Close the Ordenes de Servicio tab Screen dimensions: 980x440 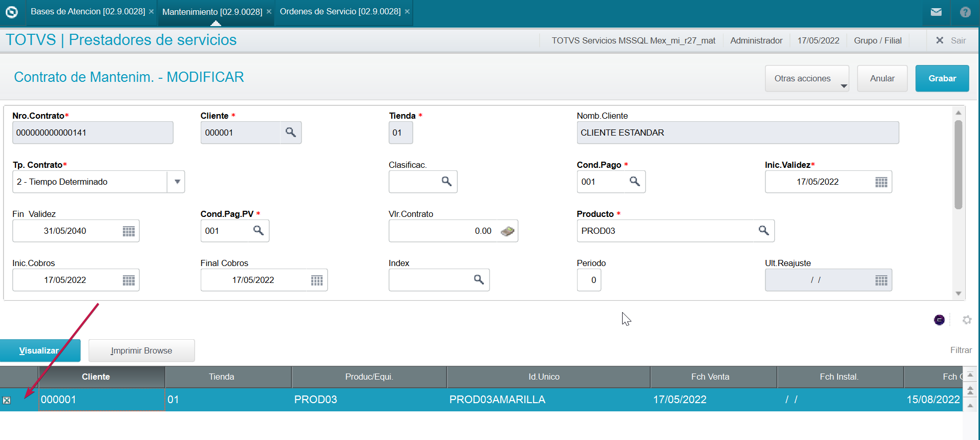pyautogui.click(x=407, y=12)
